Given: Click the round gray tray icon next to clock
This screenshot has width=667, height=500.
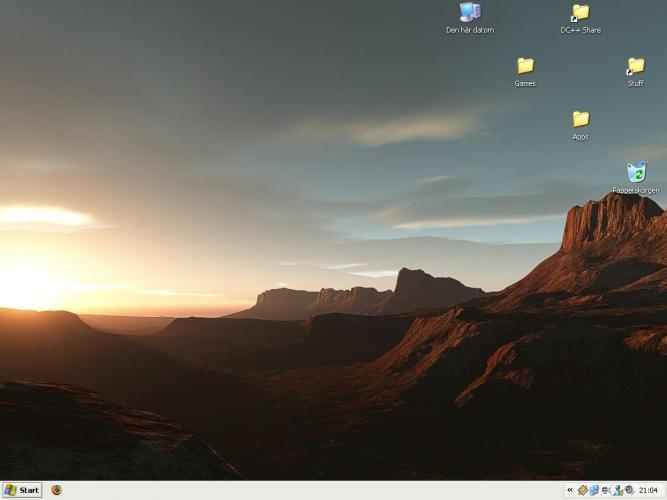Looking at the screenshot, I should [x=629, y=490].
